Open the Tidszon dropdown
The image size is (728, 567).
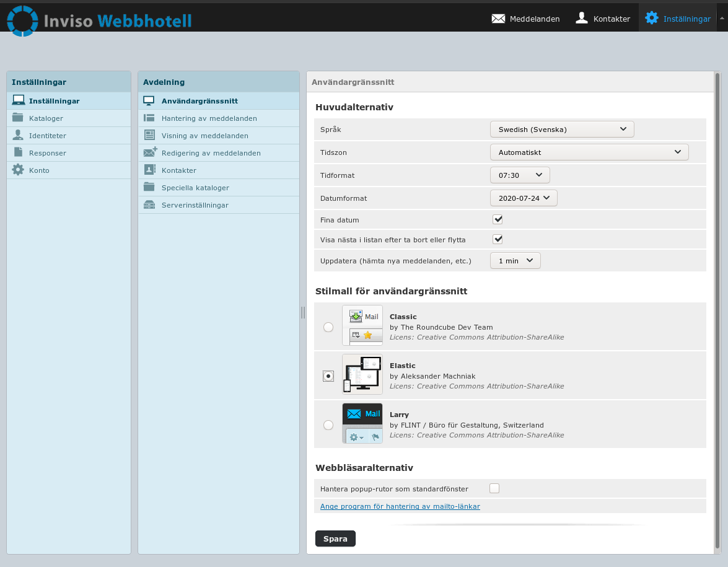[589, 152]
